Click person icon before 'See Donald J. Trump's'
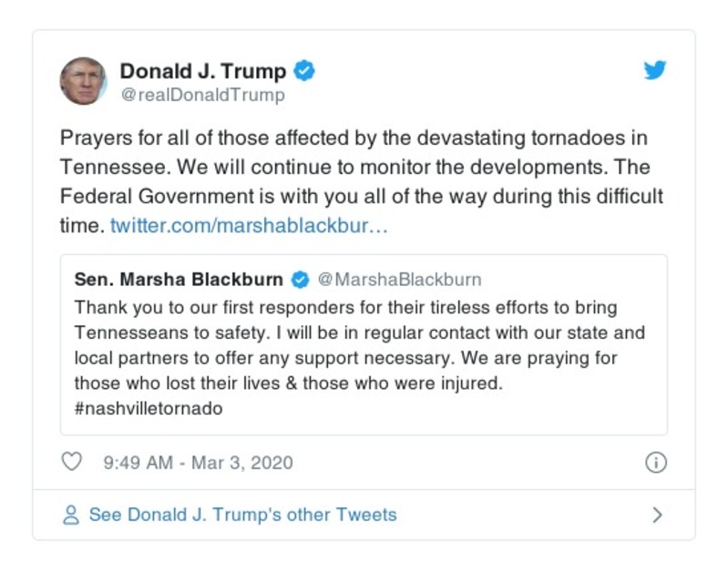Image resolution: width=728 pixels, height=574 pixels. coord(71,515)
